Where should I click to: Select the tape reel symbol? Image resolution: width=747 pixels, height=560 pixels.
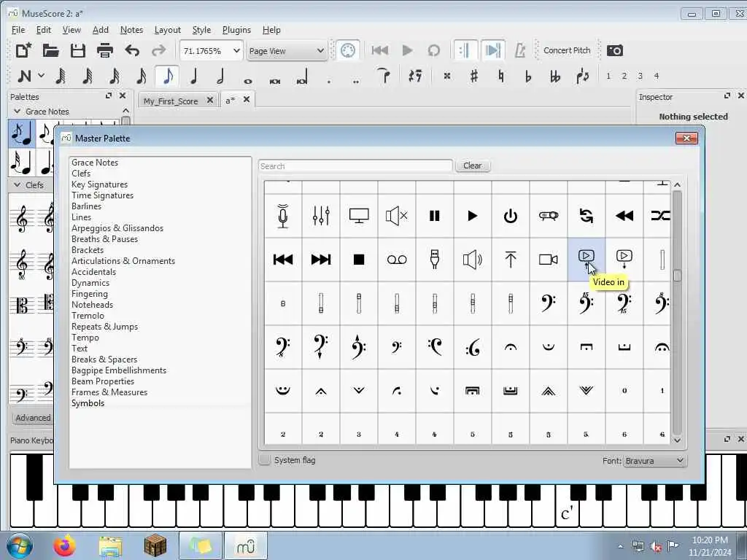pyautogui.click(x=397, y=260)
